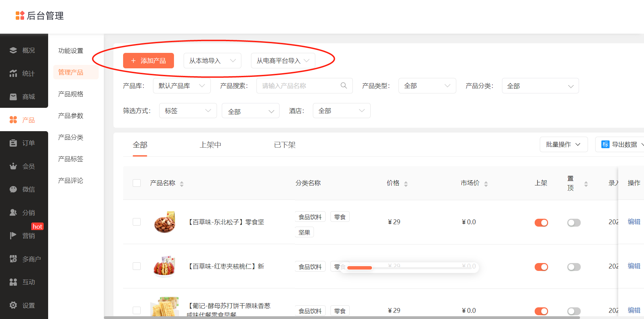Switch to the 上架中 tab
Viewport: 644px width, 319px height.
click(210, 145)
